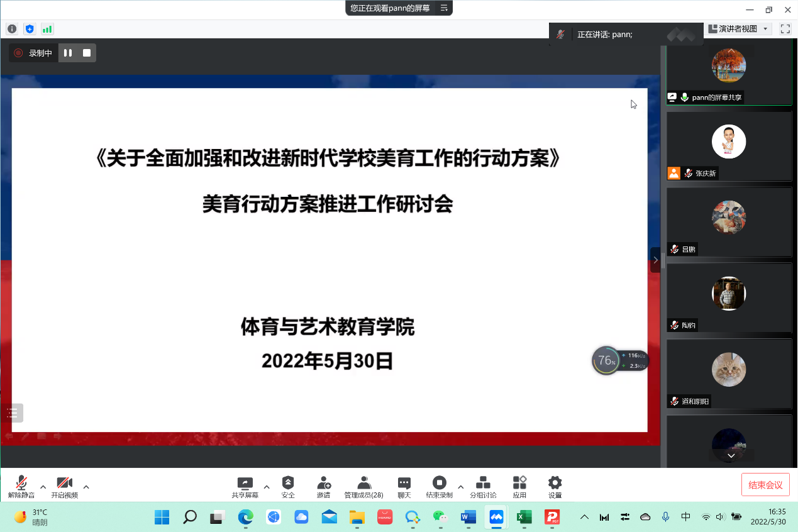
Task: Click the 共享屏幕 share screen icon
Action: pyautogui.click(x=245, y=487)
